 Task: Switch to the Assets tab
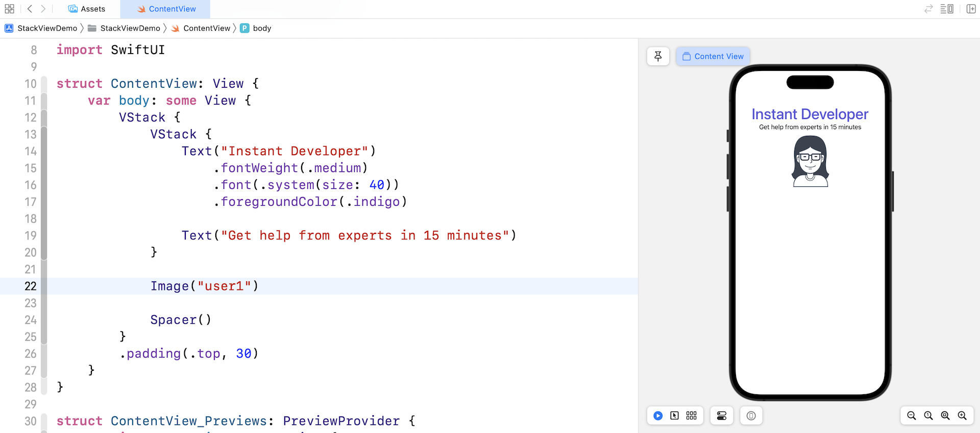pos(87,9)
